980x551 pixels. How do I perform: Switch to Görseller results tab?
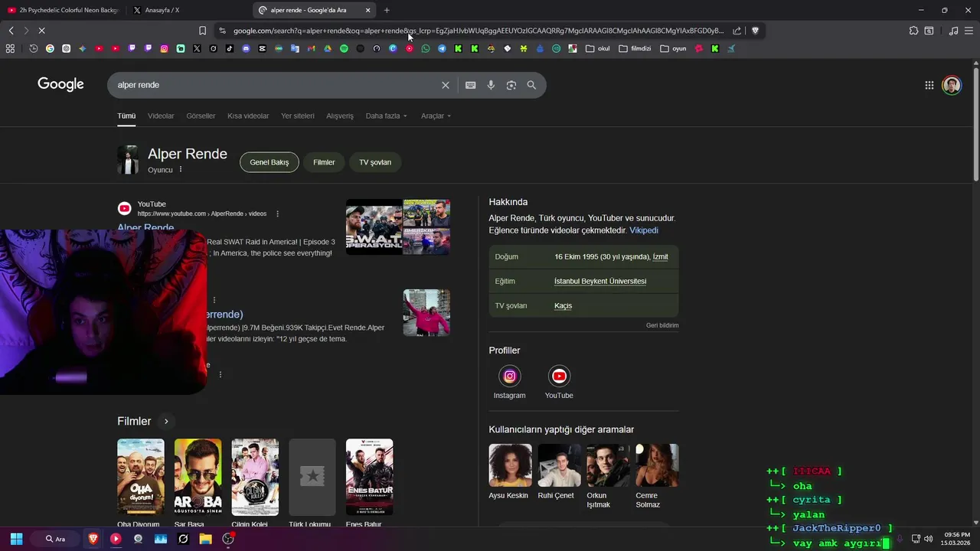pyautogui.click(x=201, y=116)
